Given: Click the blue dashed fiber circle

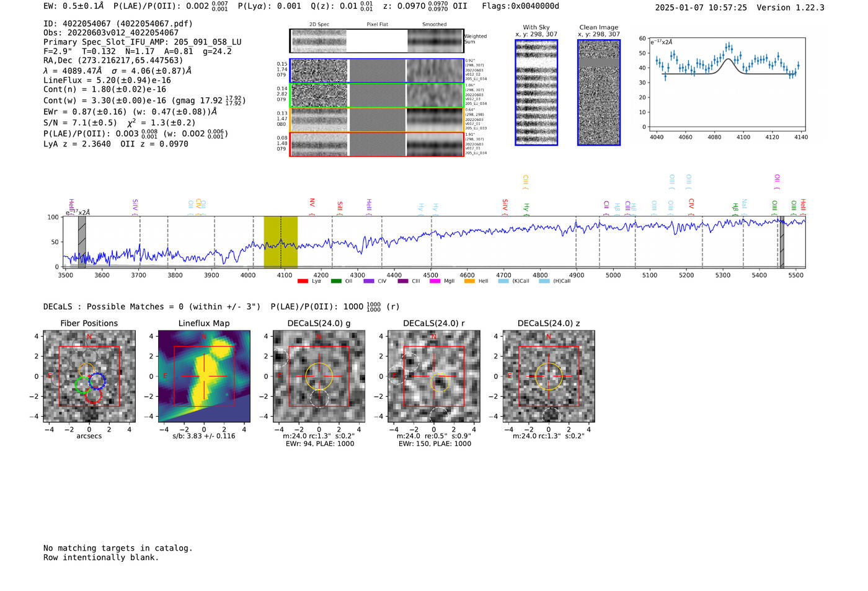Looking at the screenshot, I should 97,381.
